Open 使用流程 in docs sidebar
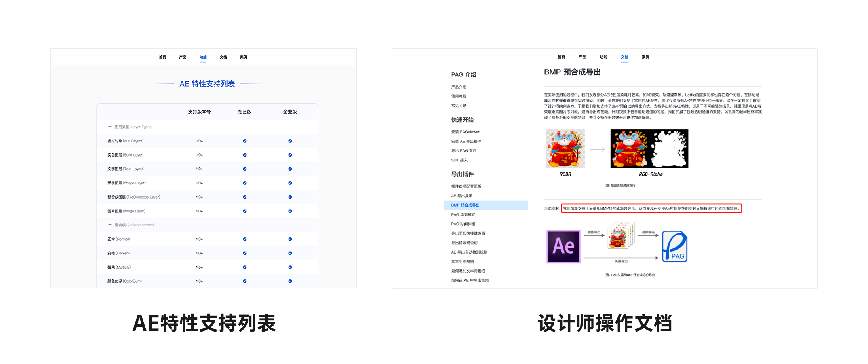 (459, 96)
